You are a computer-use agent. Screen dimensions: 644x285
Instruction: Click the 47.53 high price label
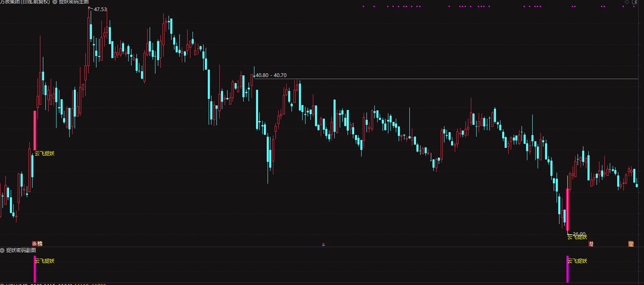(x=100, y=9)
